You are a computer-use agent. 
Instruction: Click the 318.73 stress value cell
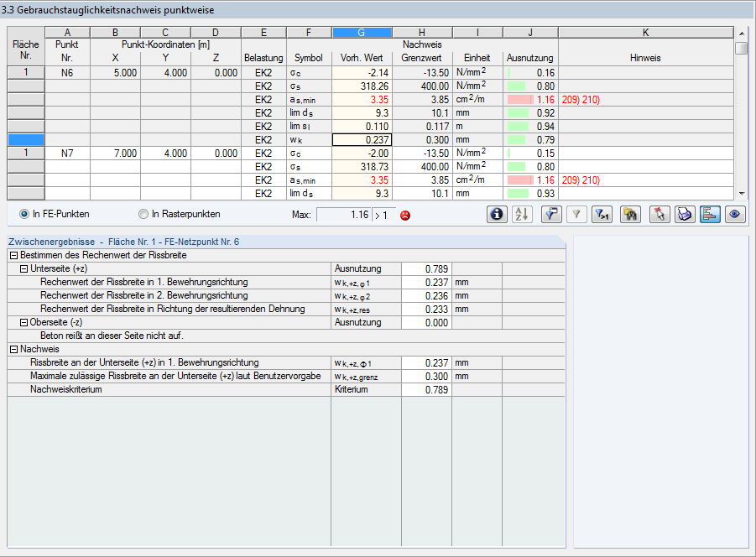pos(362,167)
